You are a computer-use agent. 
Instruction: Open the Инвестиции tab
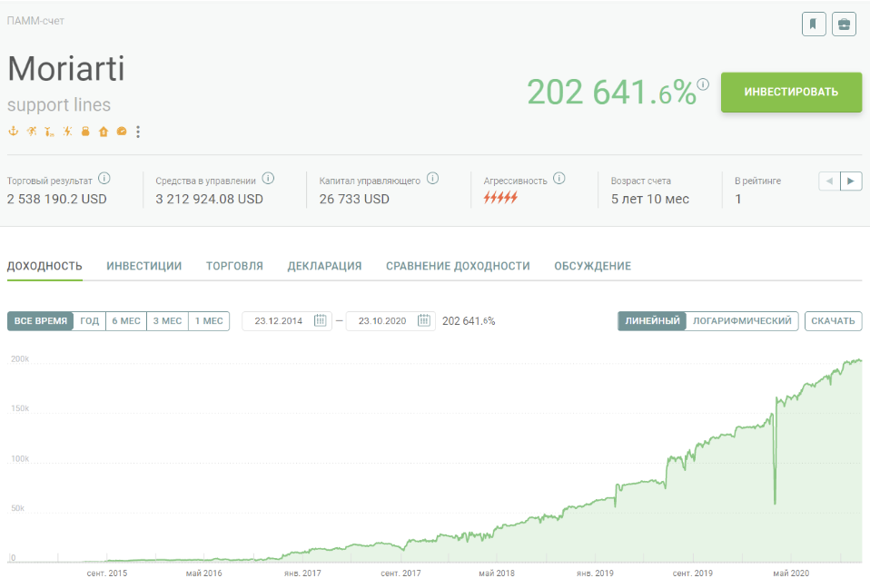coord(143,266)
